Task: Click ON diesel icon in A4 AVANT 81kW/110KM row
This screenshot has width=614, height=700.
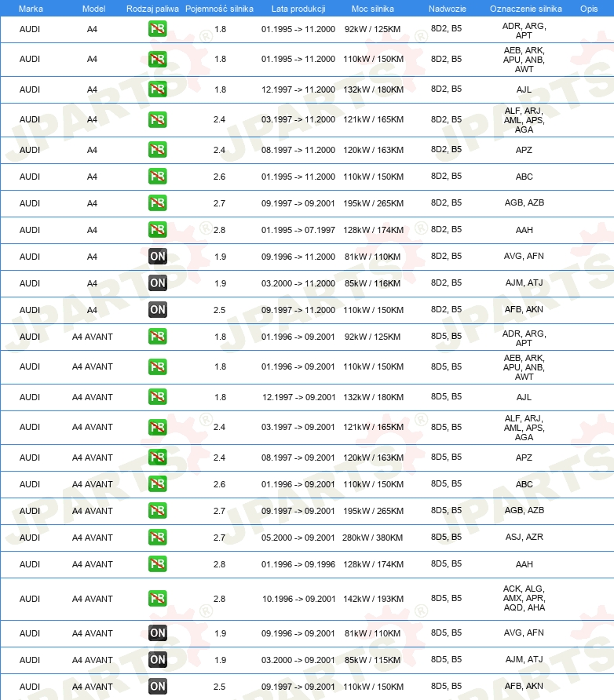Action: [158, 633]
